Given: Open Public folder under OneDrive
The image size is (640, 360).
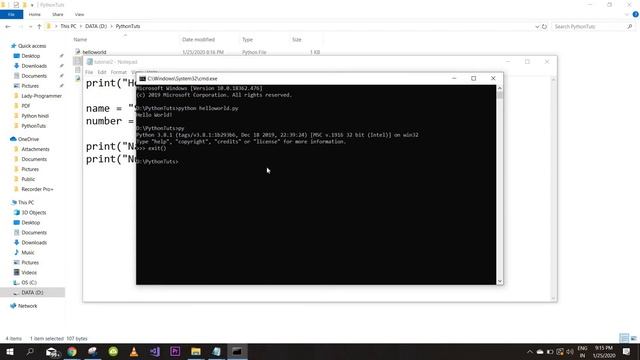Looking at the screenshot, I should [28, 179].
